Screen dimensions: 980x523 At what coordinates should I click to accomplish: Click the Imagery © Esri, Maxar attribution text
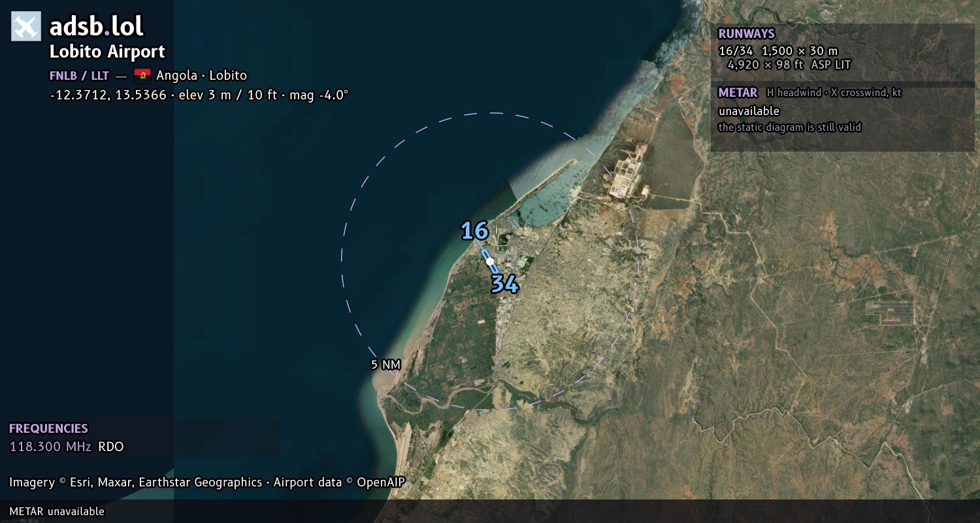[x=135, y=482]
